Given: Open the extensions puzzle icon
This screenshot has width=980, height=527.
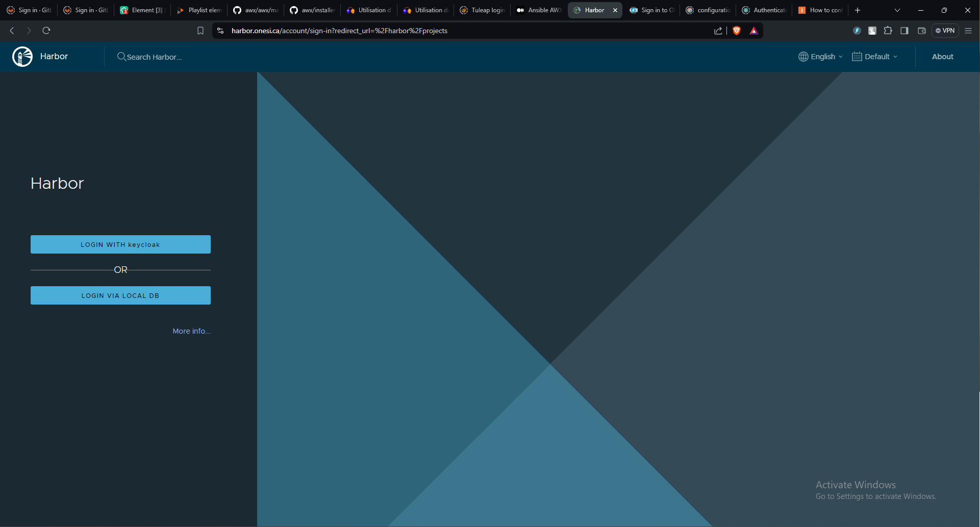Looking at the screenshot, I should pyautogui.click(x=888, y=31).
